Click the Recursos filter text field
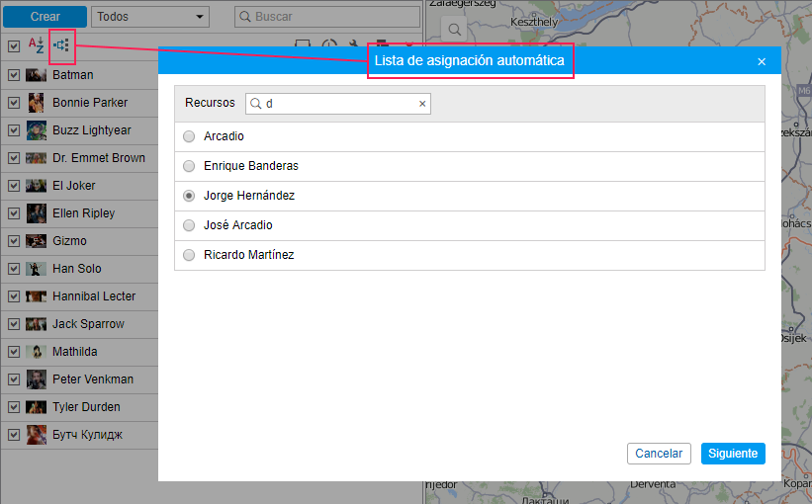Screen dimensions: 812x504 [336, 104]
